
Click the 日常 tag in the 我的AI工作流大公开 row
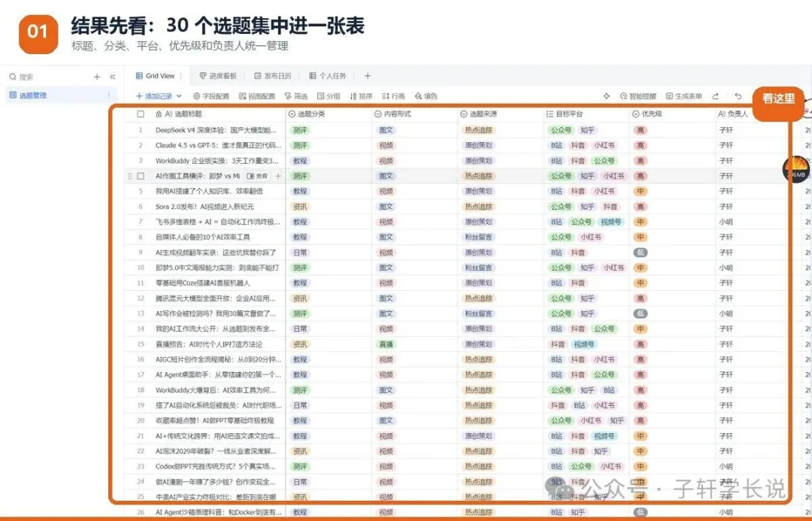tap(300, 329)
